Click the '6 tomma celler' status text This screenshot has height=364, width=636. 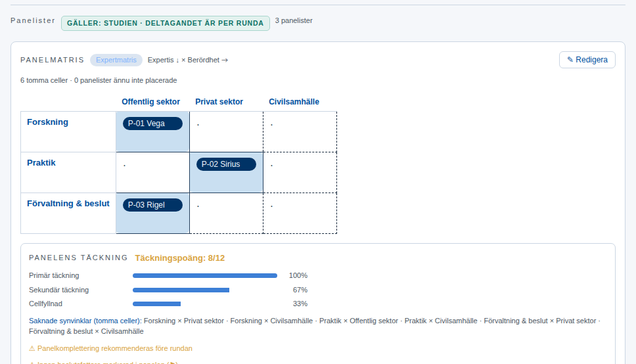(44, 80)
